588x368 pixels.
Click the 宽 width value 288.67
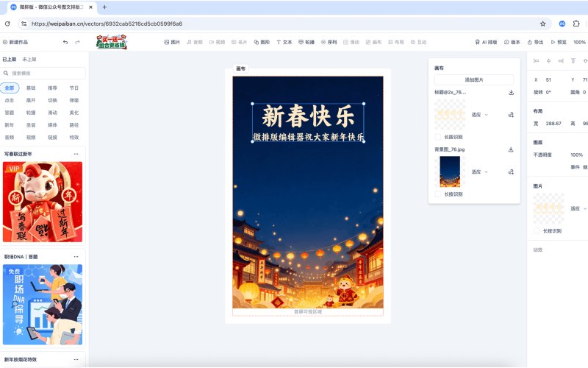tap(553, 124)
